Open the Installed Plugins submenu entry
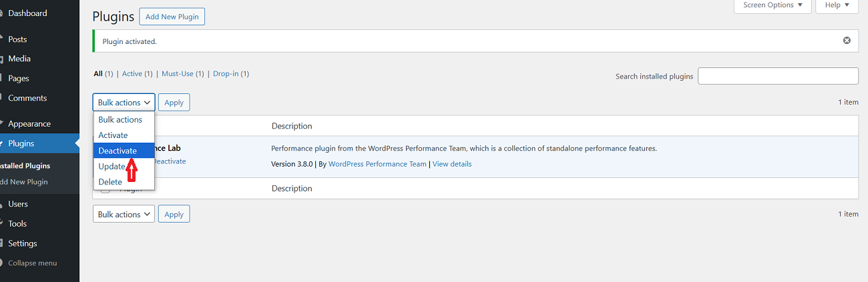This screenshot has width=868, height=282. tap(25, 165)
